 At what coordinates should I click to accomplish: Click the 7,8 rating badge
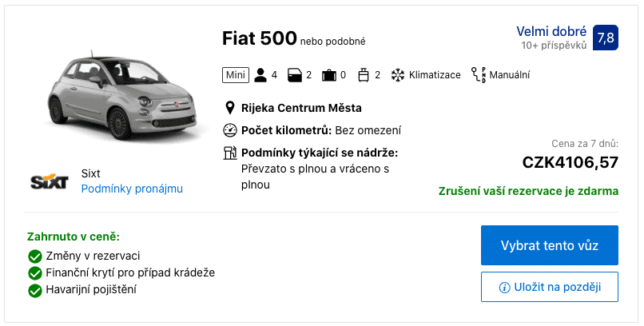coord(606,38)
